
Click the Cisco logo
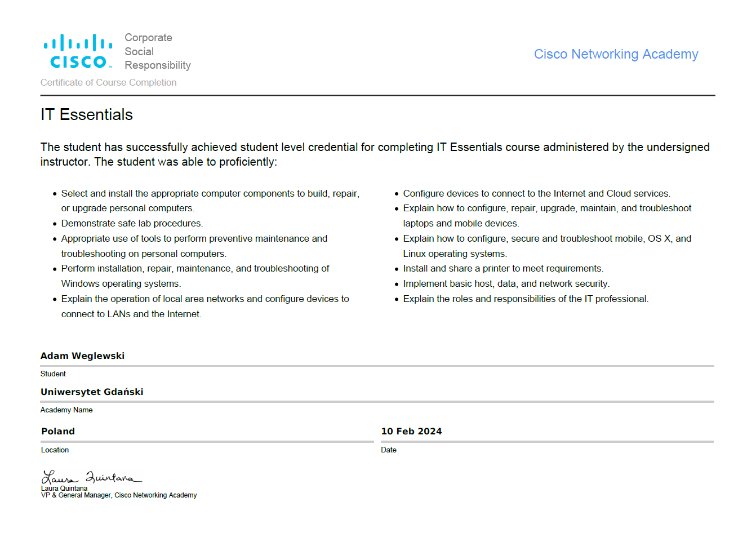click(78, 51)
